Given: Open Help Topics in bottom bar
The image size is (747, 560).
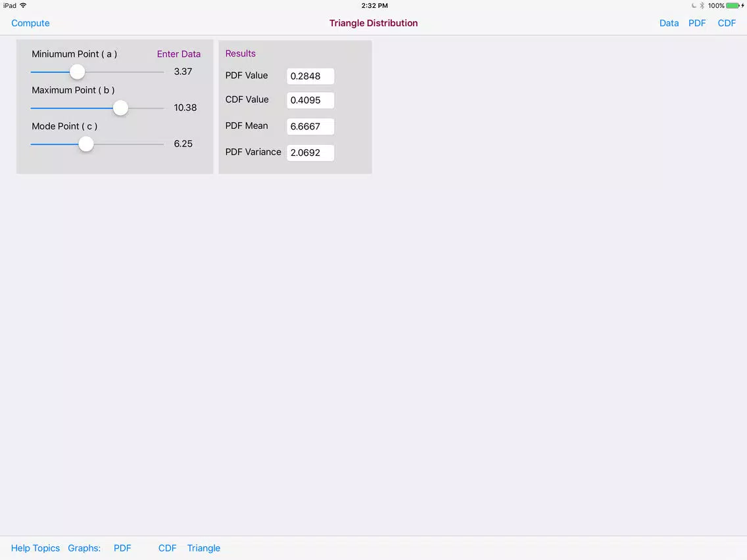Looking at the screenshot, I should tap(36, 548).
